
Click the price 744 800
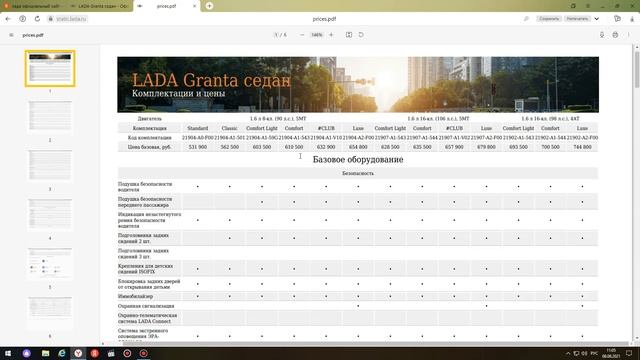[582, 147]
